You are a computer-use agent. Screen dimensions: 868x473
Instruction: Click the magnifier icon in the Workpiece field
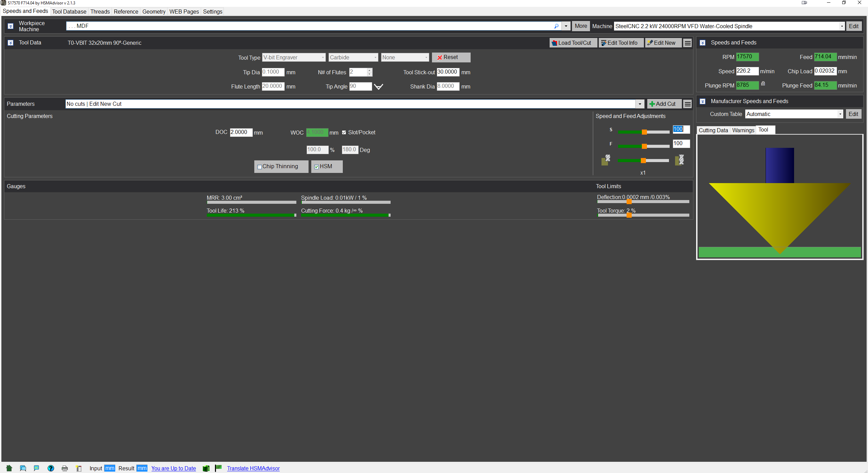(556, 26)
